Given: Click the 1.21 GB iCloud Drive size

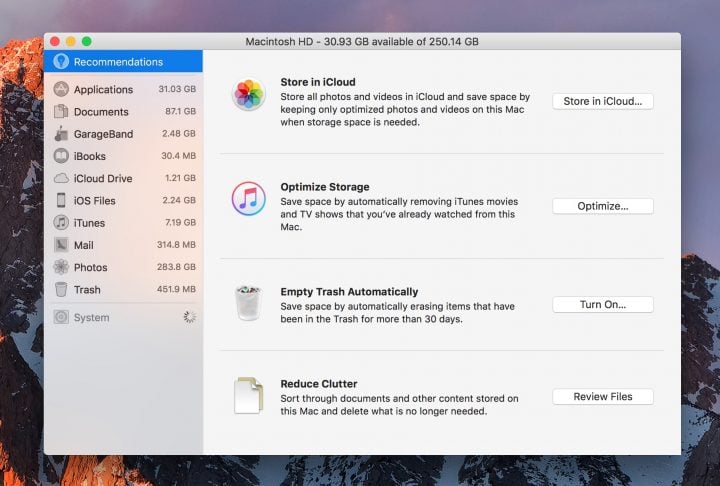Looking at the screenshot, I should 180,178.
